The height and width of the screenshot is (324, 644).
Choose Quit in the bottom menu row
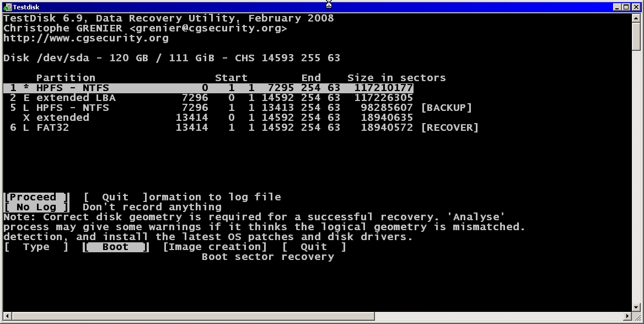point(314,247)
